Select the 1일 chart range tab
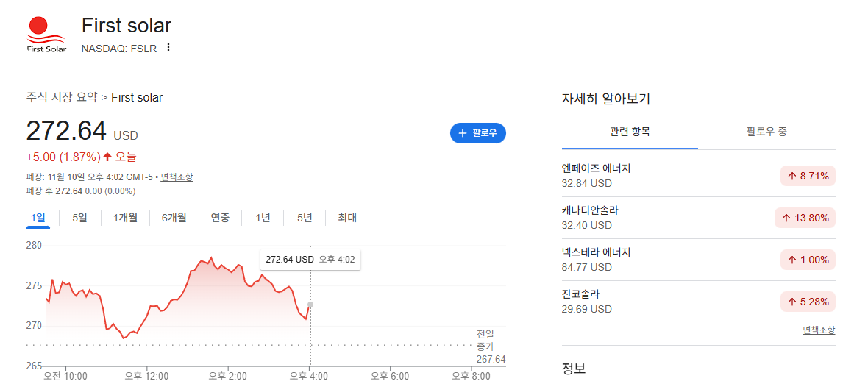The height and width of the screenshot is (384, 868). coord(38,218)
